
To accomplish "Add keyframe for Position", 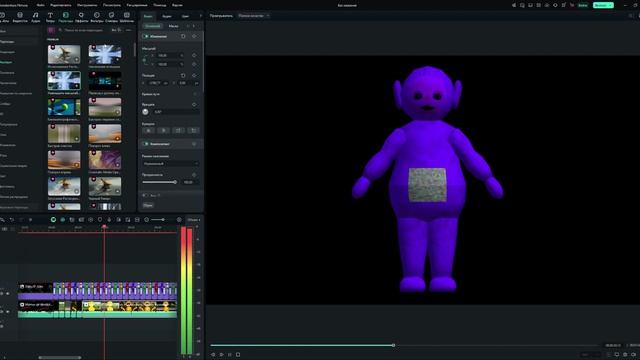I will [x=194, y=76].
